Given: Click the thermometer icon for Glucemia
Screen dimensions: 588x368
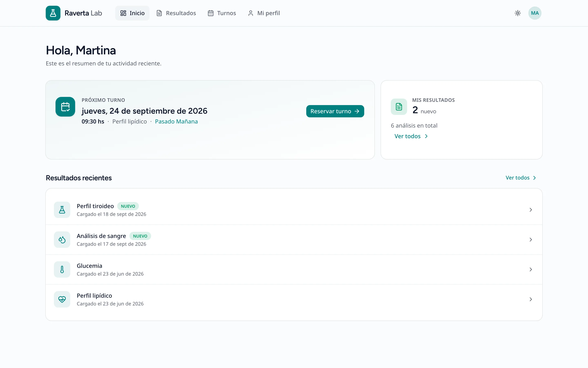Looking at the screenshot, I should [62, 269].
